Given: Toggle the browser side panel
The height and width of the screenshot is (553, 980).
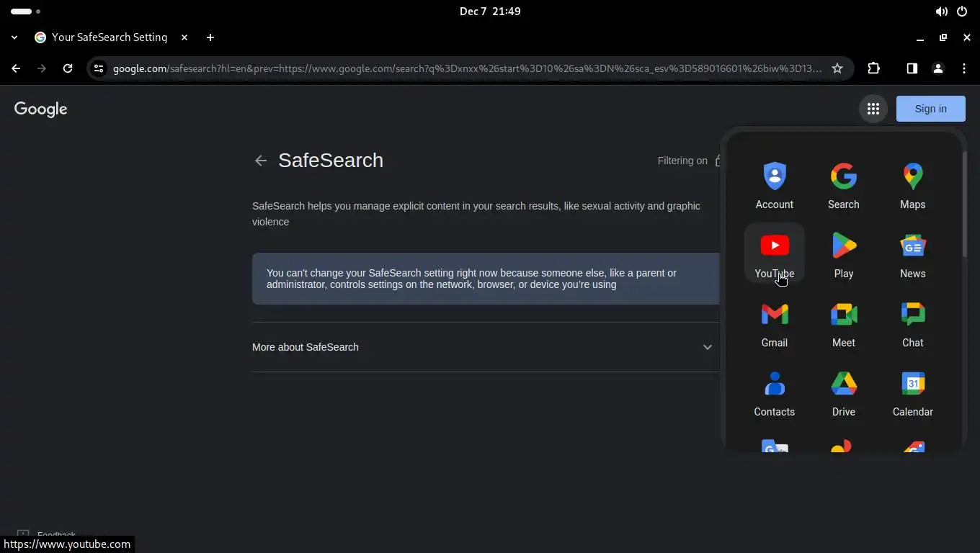Looking at the screenshot, I should tap(912, 68).
